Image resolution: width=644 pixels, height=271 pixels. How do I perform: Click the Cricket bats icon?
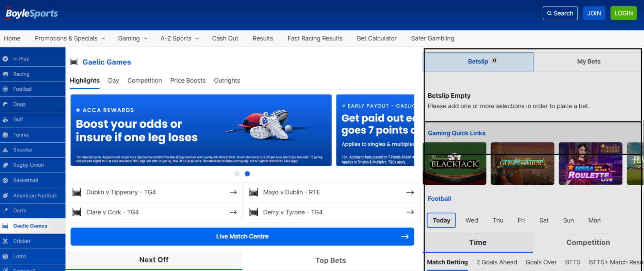[x=5, y=241]
